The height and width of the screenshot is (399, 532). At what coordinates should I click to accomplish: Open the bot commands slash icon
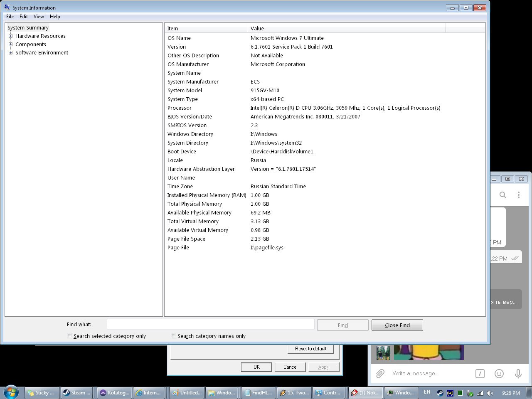(x=480, y=373)
